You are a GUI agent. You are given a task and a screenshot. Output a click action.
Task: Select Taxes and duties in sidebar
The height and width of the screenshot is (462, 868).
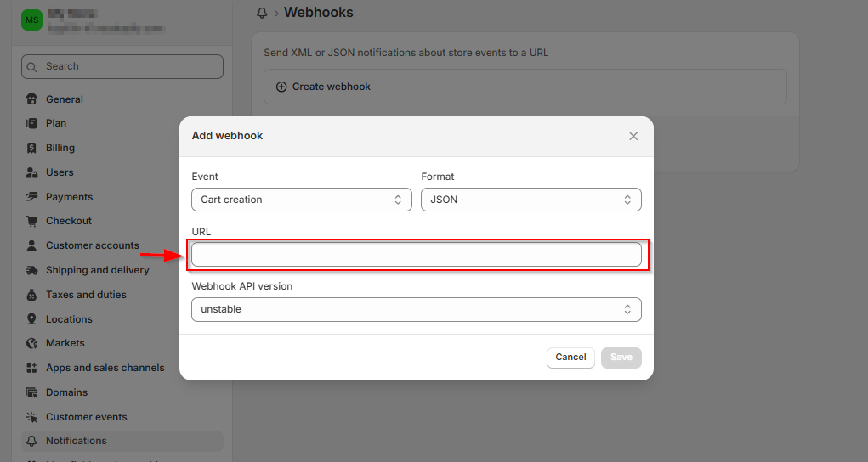point(86,295)
